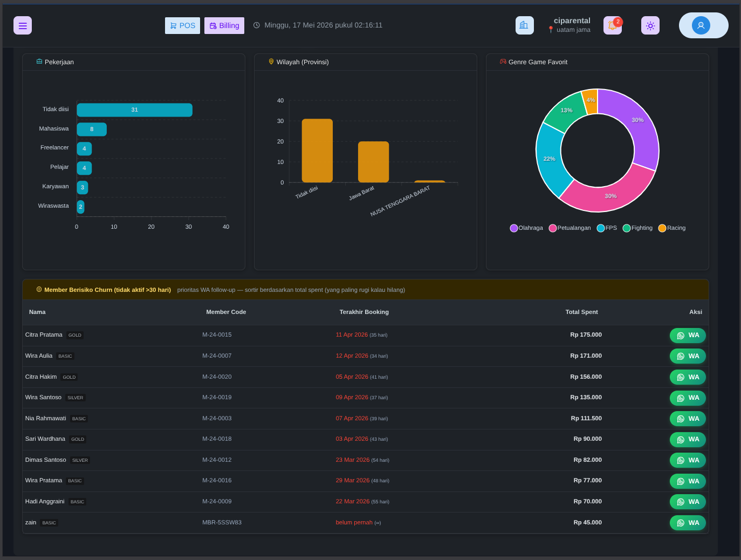This screenshot has width=741, height=560.
Task: Click the churn warning icon
Action: [x=39, y=289]
